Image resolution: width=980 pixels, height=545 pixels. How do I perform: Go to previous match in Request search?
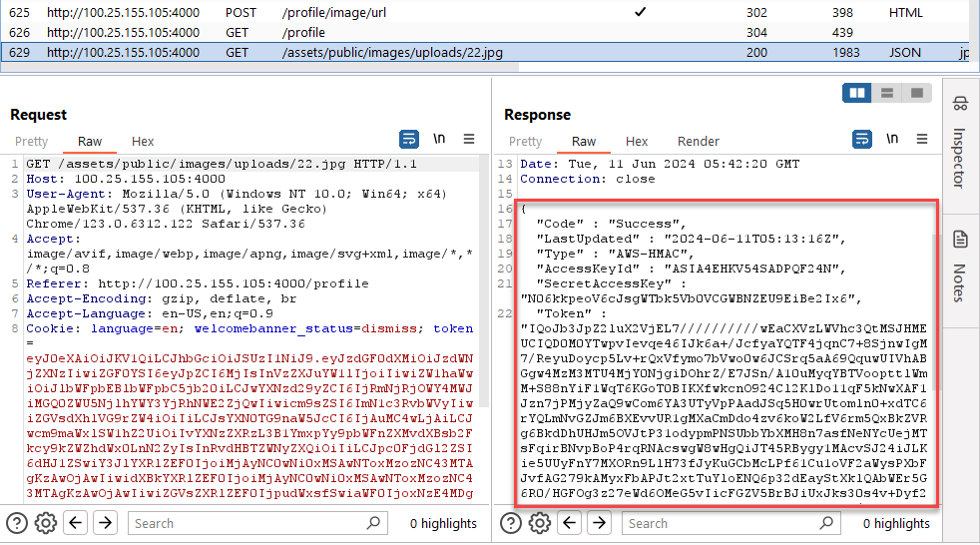coord(76,522)
